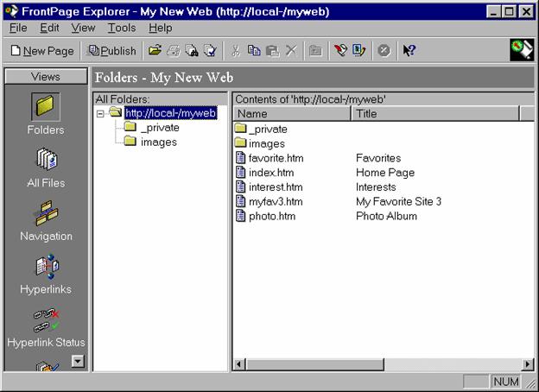The height and width of the screenshot is (392, 539).
Task: Switch to the Navigation view
Action: (46, 220)
